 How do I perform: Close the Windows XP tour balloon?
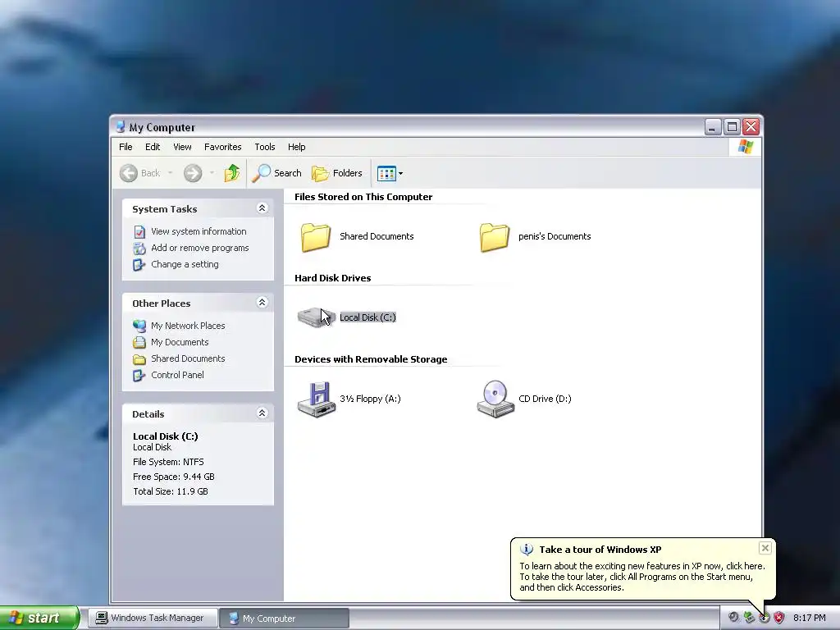pos(765,547)
